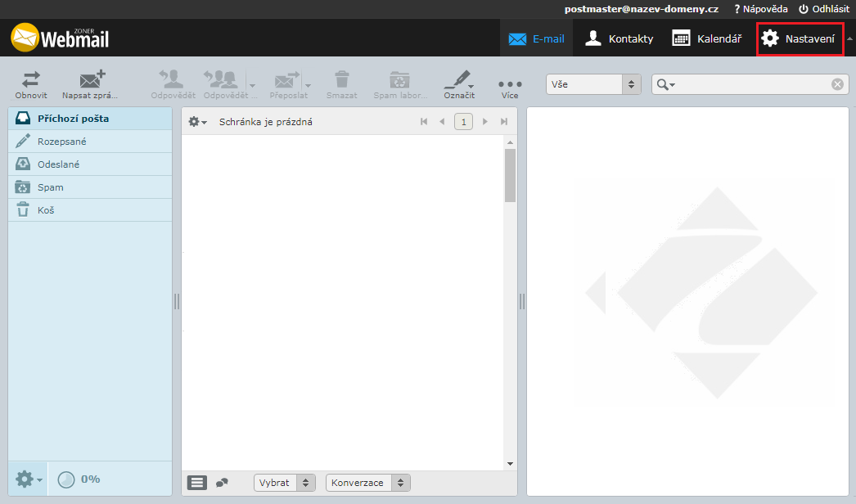Toggle conversation threads bubble icon
Screen dimensions: 856x504
[222, 483]
